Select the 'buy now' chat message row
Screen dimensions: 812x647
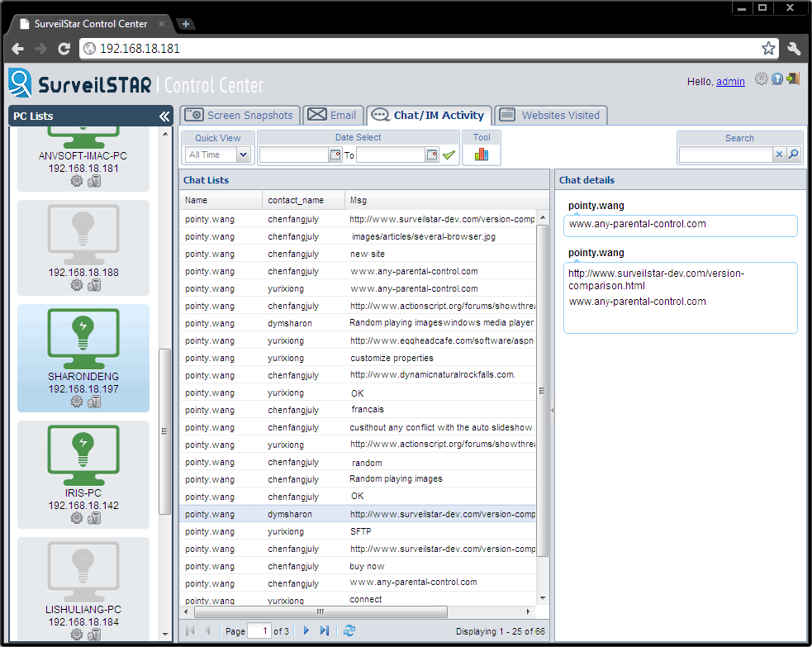click(358, 566)
